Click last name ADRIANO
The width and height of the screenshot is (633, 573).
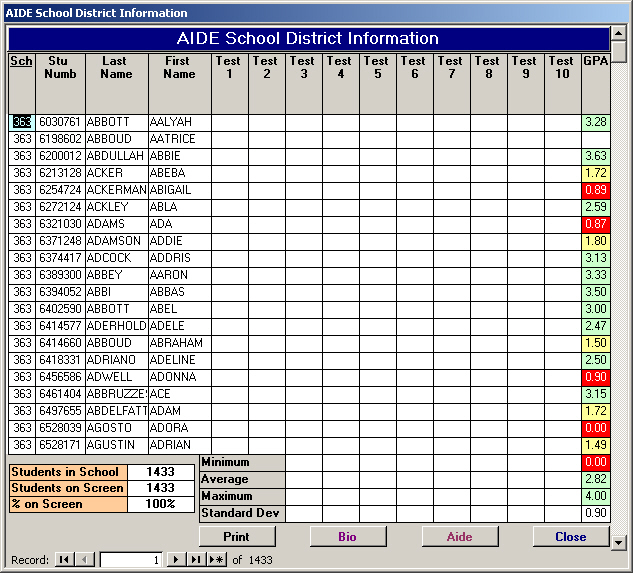tap(117, 360)
